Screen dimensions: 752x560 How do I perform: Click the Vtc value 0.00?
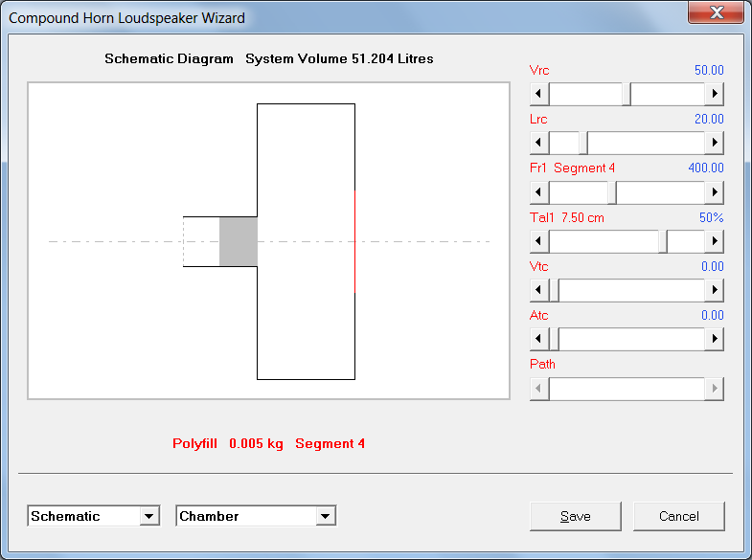[712, 266]
